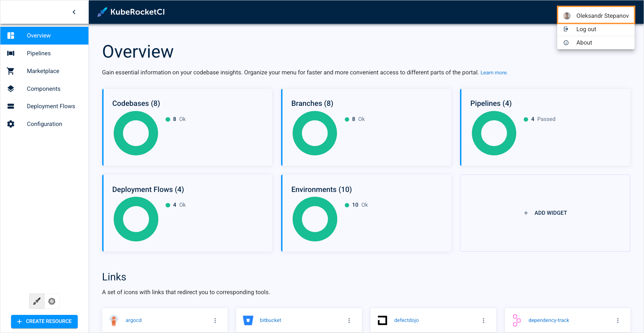
Task: Open the argocd link options menu
Action: (x=215, y=321)
